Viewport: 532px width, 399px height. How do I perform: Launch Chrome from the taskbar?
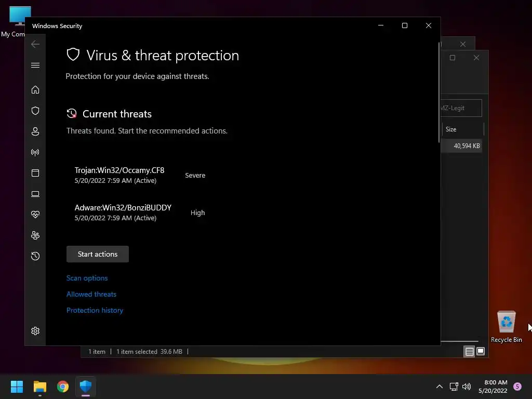(x=63, y=387)
